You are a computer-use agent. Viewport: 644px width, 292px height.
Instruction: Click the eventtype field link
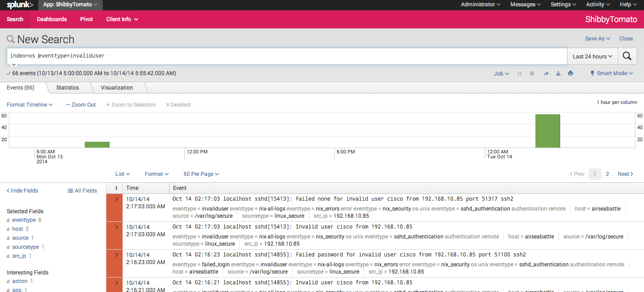pyautogui.click(x=24, y=220)
